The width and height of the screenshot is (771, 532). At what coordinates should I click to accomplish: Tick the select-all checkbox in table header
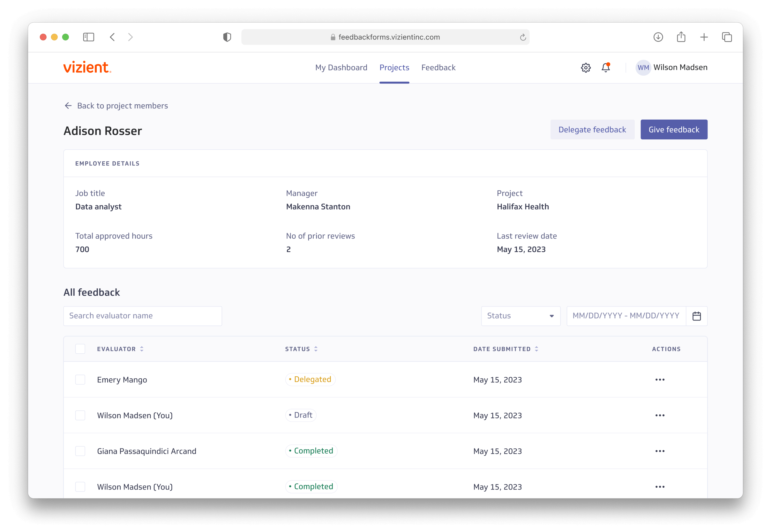tap(80, 349)
